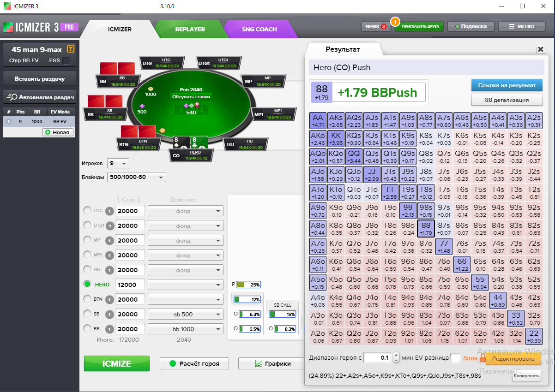Open the Подписка subscription menu item
The height and width of the screenshot is (392, 555).
pos(471,26)
